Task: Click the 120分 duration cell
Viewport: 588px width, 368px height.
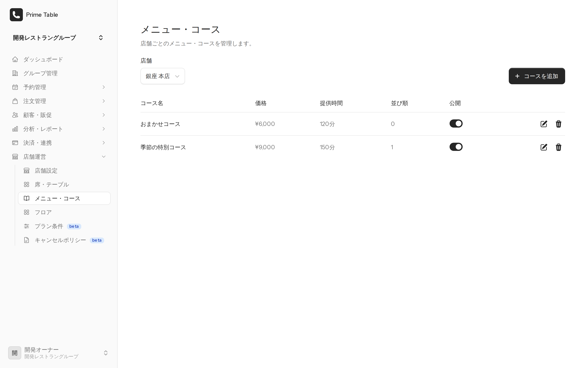Action: click(x=327, y=124)
